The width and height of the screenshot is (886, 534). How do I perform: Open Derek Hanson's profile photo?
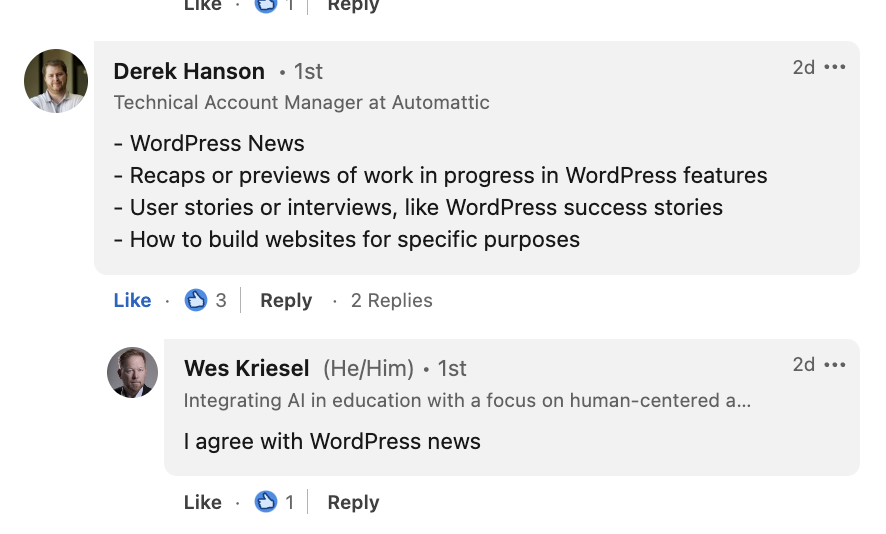[56, 81]
